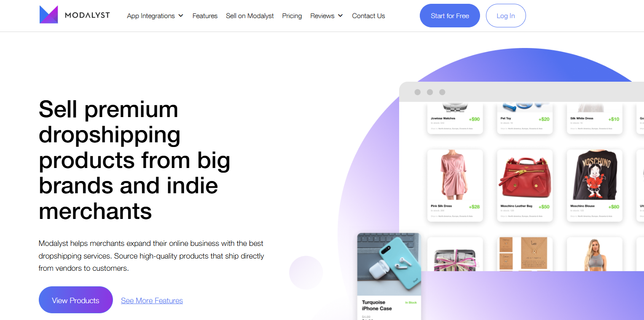Click the Modalyst logo icon

[49, 14]
